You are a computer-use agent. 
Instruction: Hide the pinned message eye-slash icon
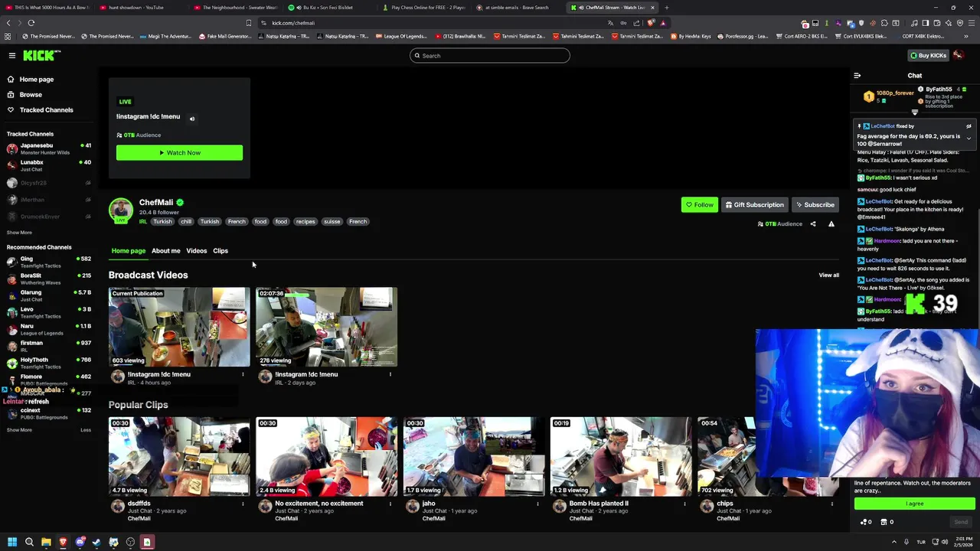click(x=969, y=126)
